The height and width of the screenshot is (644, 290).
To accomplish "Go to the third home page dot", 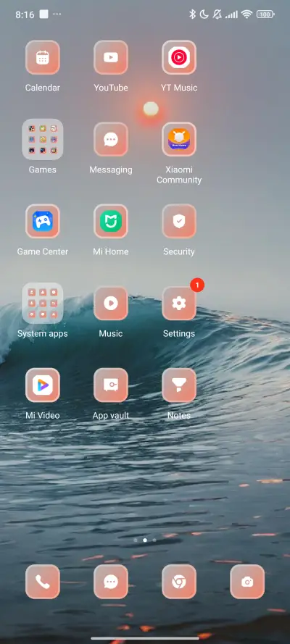I will pyautogui.click(x=154, y=540).
